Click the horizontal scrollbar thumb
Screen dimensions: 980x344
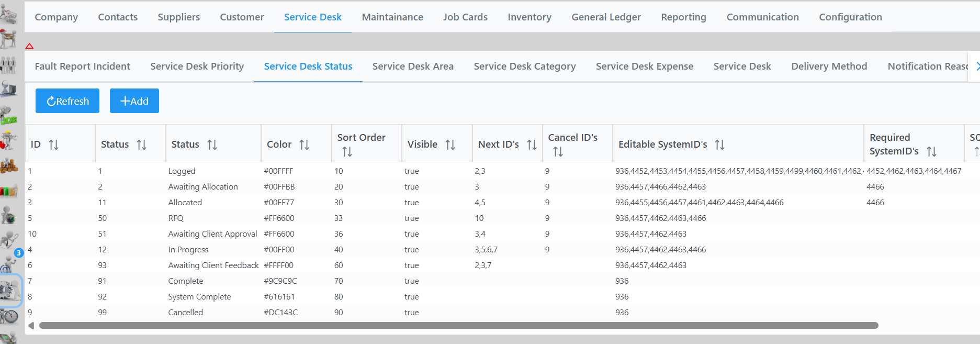click(x=458, y=326)
